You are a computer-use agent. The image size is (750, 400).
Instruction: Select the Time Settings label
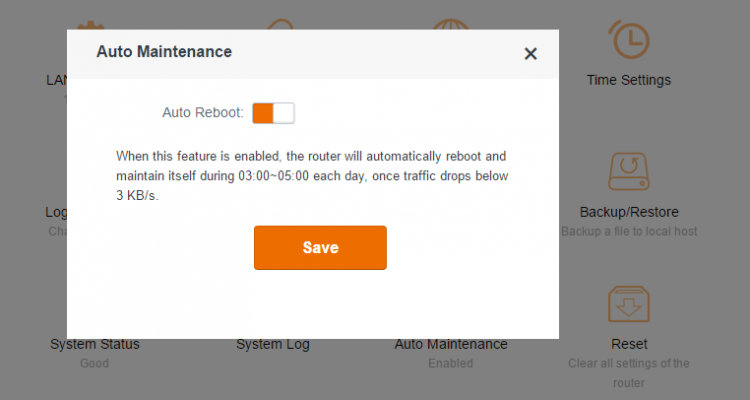click(x=629, y=80)
